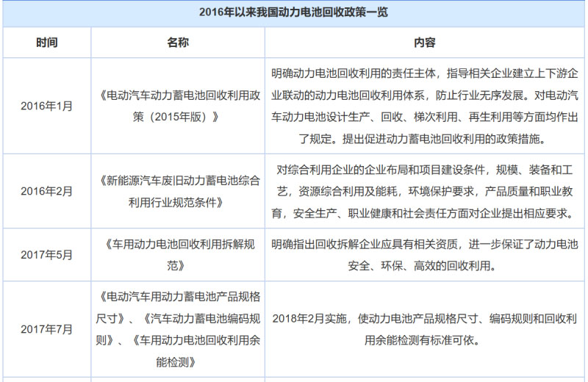Click the content cell starting 明确指出回收拆解企业
Screen dimensions: 588x382
(425, 255)
